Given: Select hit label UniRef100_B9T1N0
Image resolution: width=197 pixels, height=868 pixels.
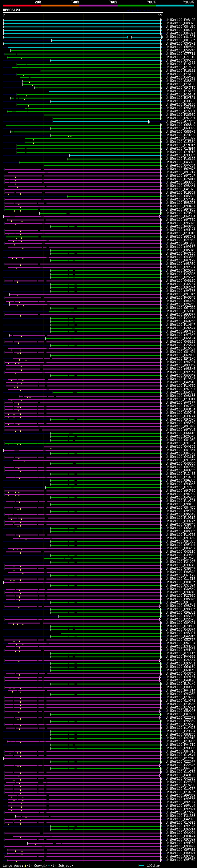Looking at the screenshot, I should point(180,358).
